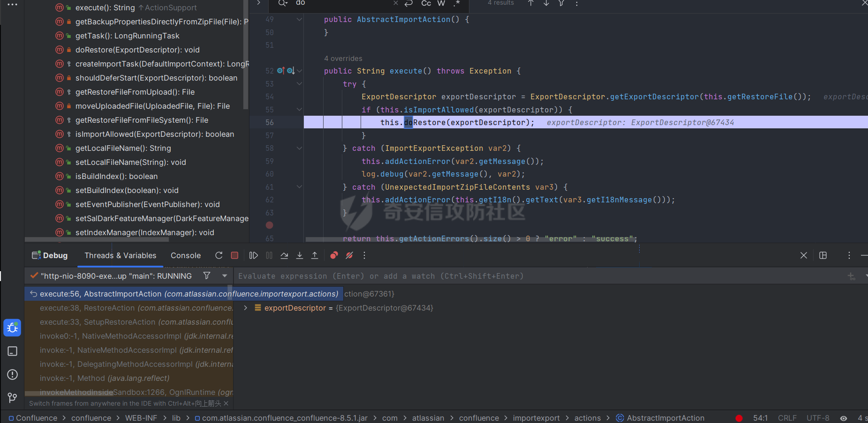Expand the replace field chevron

(x=258, y=3)
